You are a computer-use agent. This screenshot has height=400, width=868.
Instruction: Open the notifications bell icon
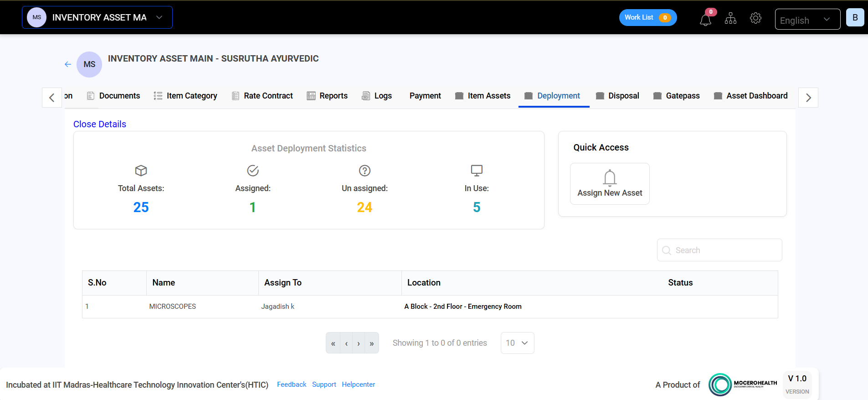pos(705,20)
